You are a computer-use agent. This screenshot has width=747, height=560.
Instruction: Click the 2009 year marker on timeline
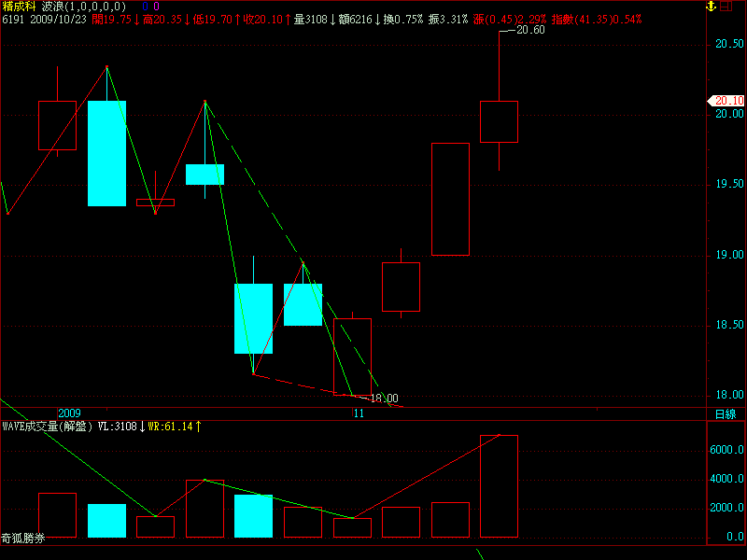tap(69, 413)
